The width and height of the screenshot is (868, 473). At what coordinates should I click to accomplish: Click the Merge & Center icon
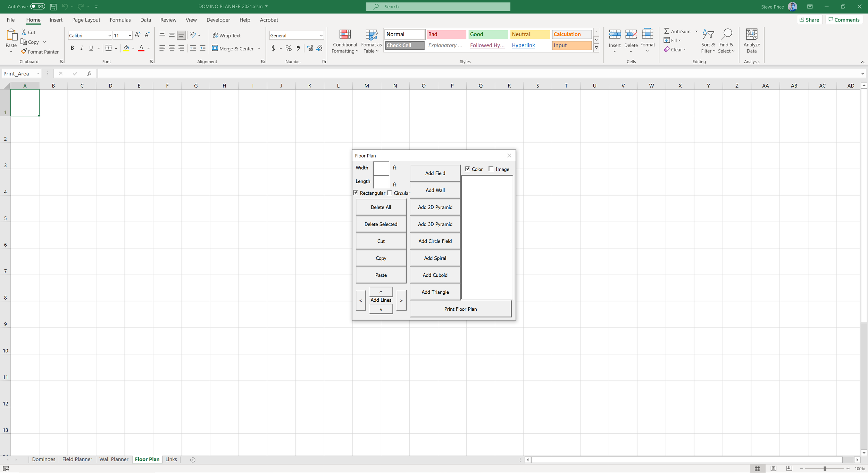[215, 48]
